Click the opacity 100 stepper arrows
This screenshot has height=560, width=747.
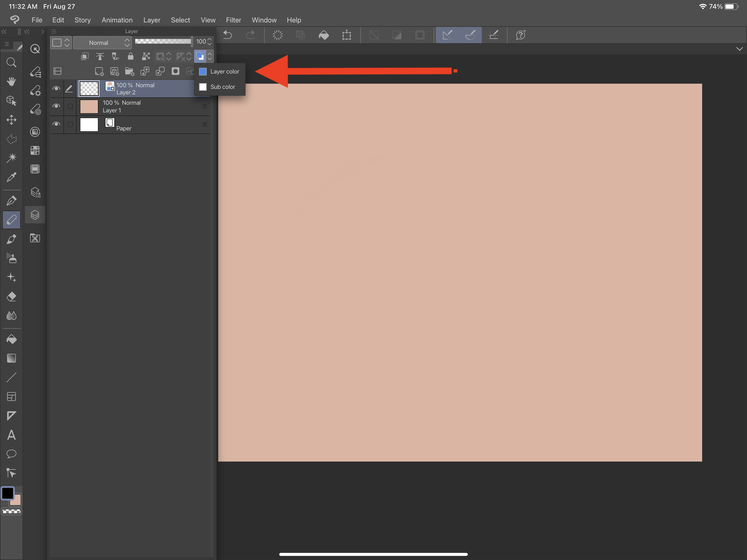pos(210,42)
